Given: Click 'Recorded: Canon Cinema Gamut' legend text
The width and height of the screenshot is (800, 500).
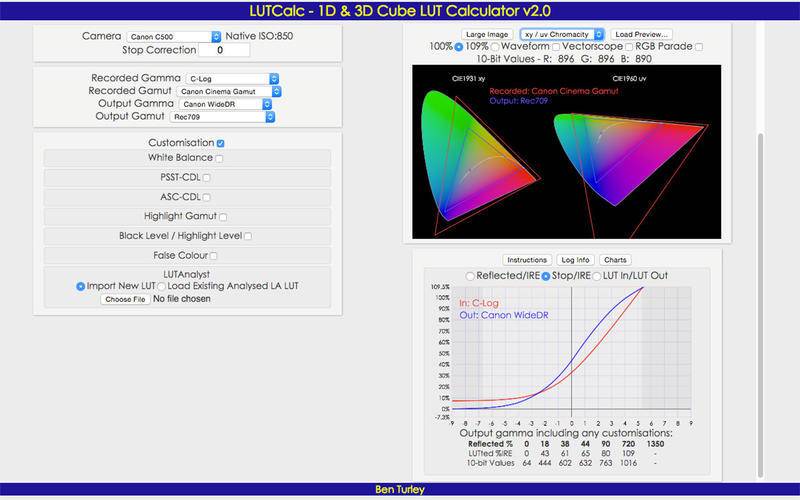Looking at the screenshot, I should point(554,91).
